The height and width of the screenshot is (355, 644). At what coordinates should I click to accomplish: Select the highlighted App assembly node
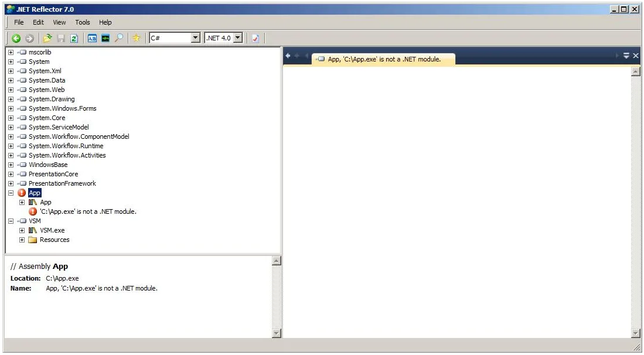(x=35, y=193)
